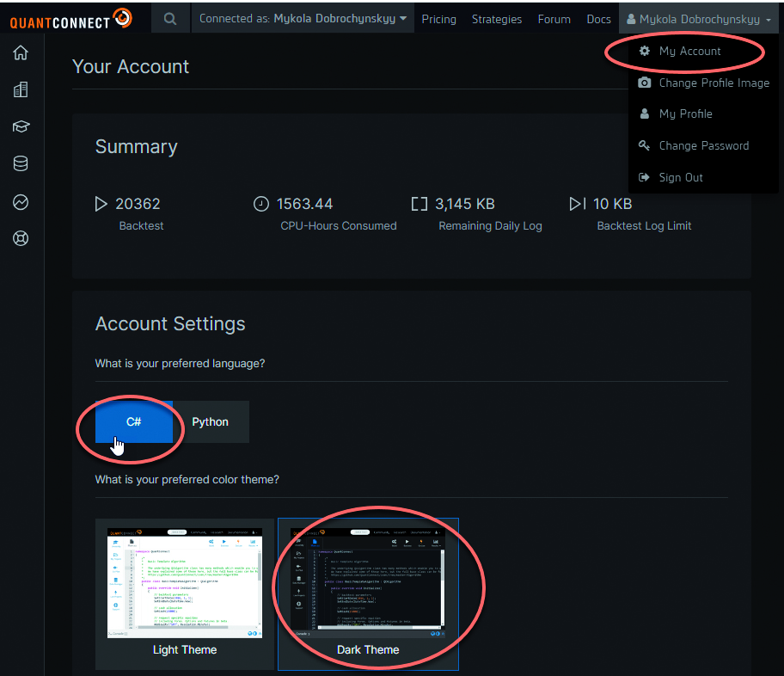784x676 pixels.
Task: Click the QuantConnect logo
Action: click(x=71, y=20)
